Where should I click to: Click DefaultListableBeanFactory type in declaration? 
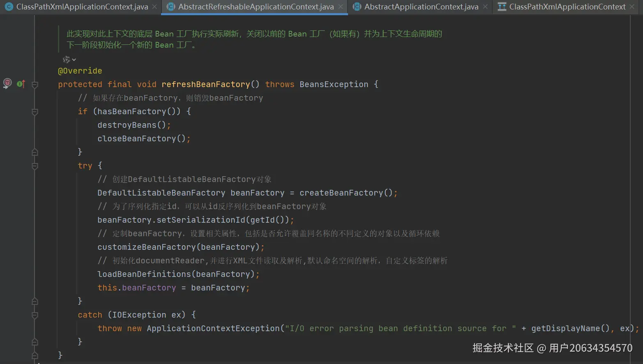(x=161, y=193)
